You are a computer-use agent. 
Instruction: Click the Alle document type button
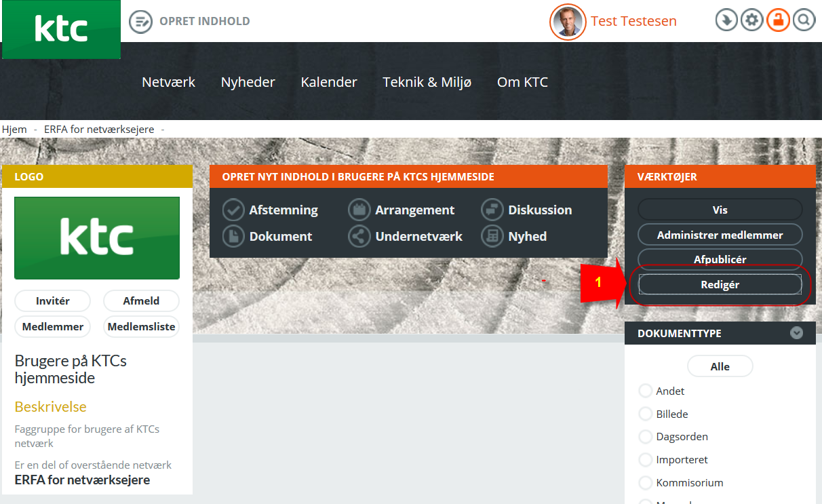pyautogui.click(x=720, y=366)
